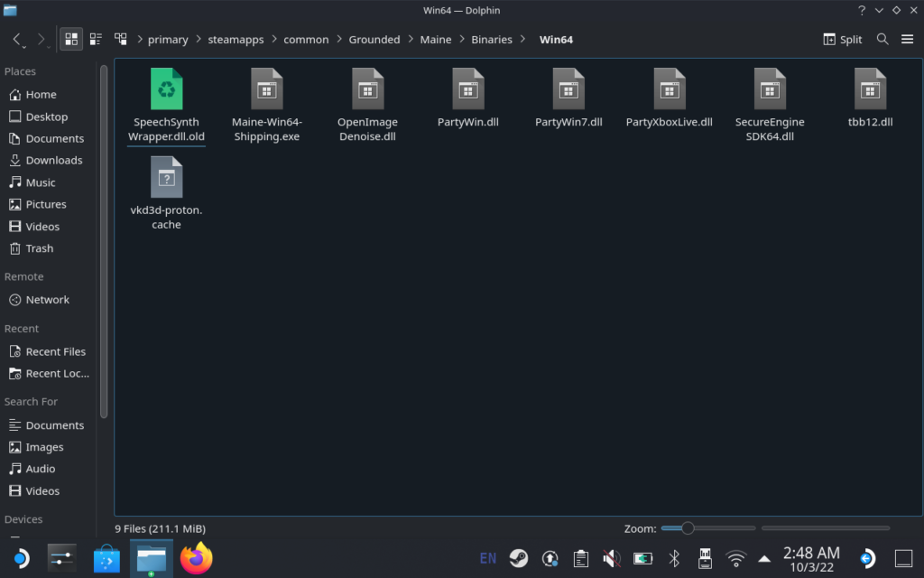
Task: Open the clock showing 2:48 AM
Action: [811, 558]
